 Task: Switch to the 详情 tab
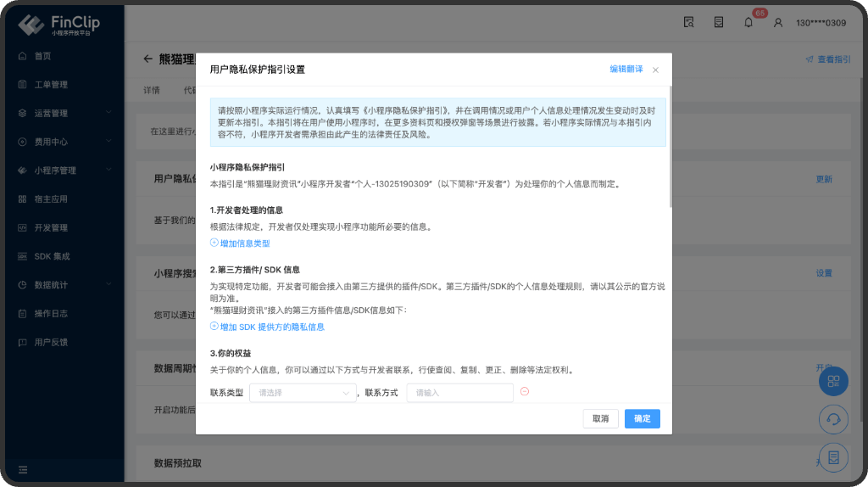[152, 90]
